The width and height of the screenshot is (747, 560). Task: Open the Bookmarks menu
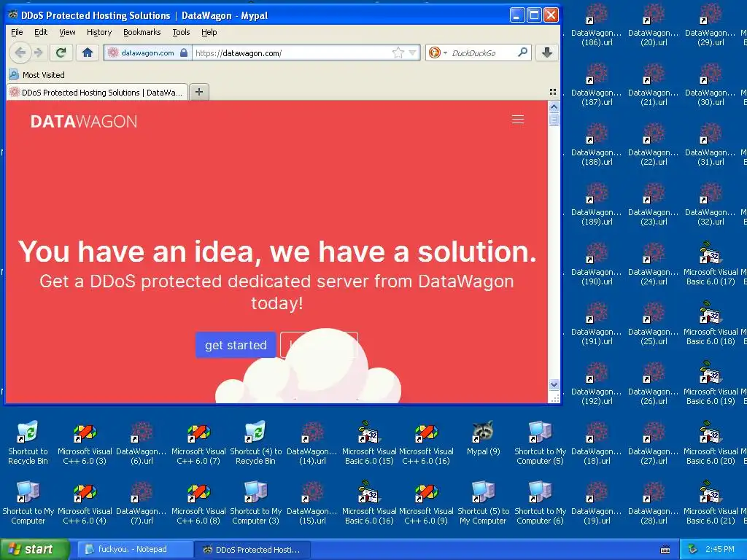tap(142, 32)
